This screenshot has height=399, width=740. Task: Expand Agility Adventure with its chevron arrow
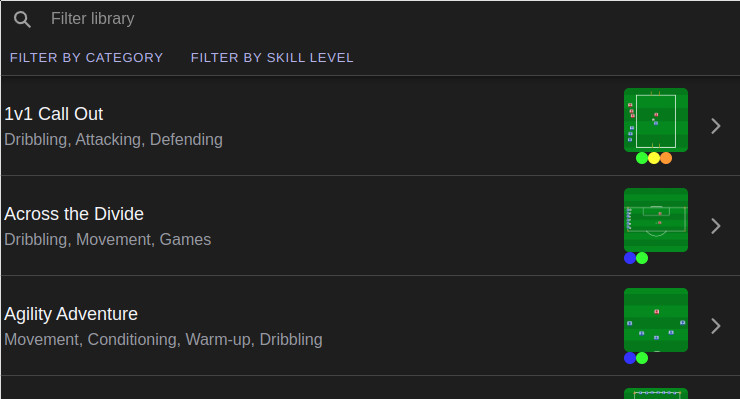tap(715, 326)
